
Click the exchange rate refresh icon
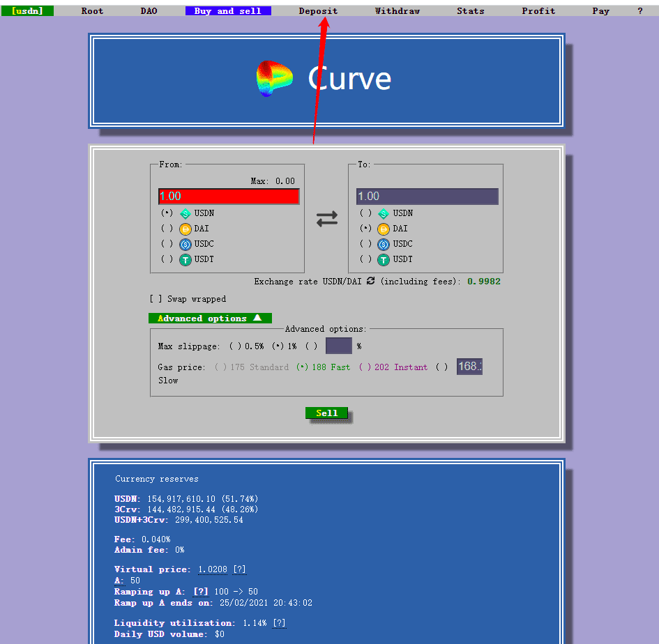click(370, 281)
